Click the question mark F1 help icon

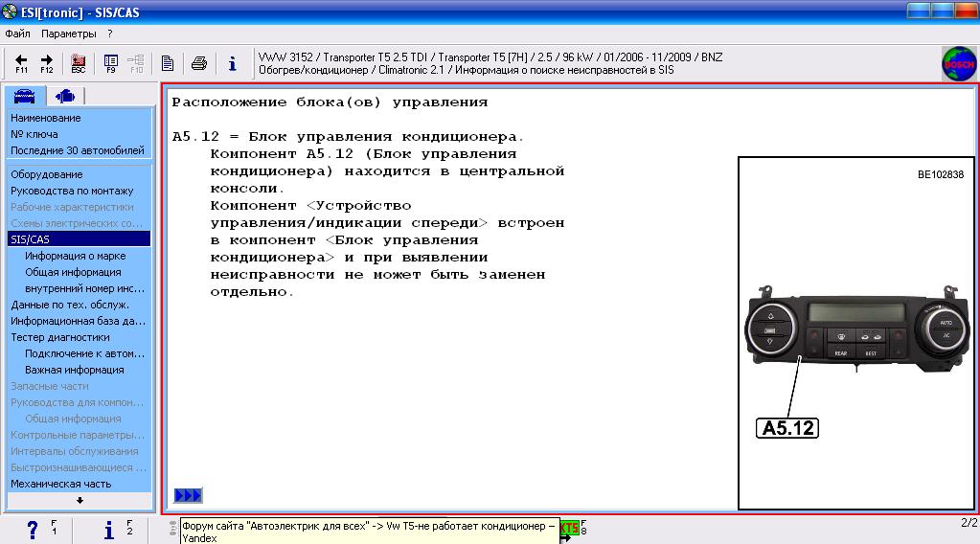click(x=33, y=530)
